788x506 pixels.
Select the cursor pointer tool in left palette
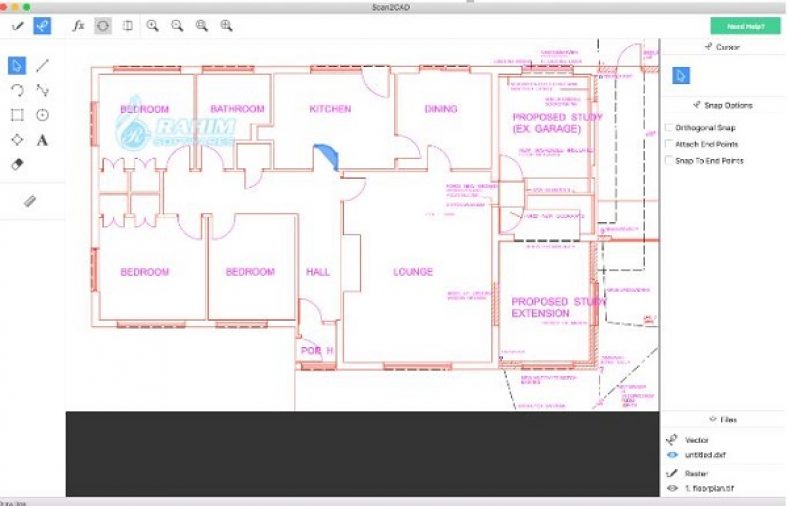coord(17,66)
